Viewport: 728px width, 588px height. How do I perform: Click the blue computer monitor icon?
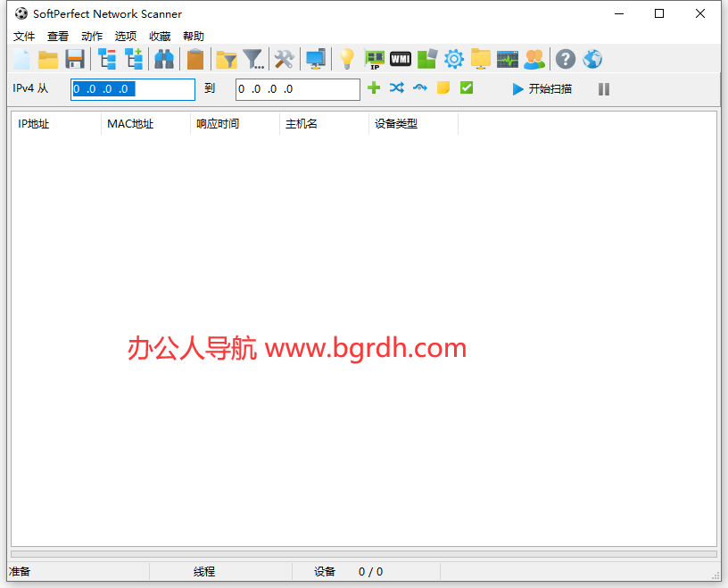click(316, 60)
